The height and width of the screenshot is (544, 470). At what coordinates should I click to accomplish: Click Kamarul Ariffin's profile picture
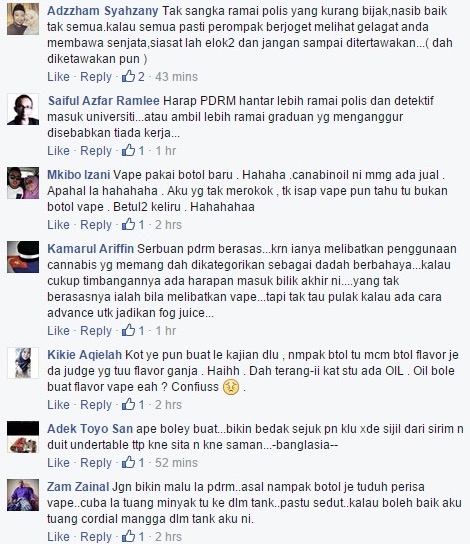pyautogui.click(x=23, y=257)
